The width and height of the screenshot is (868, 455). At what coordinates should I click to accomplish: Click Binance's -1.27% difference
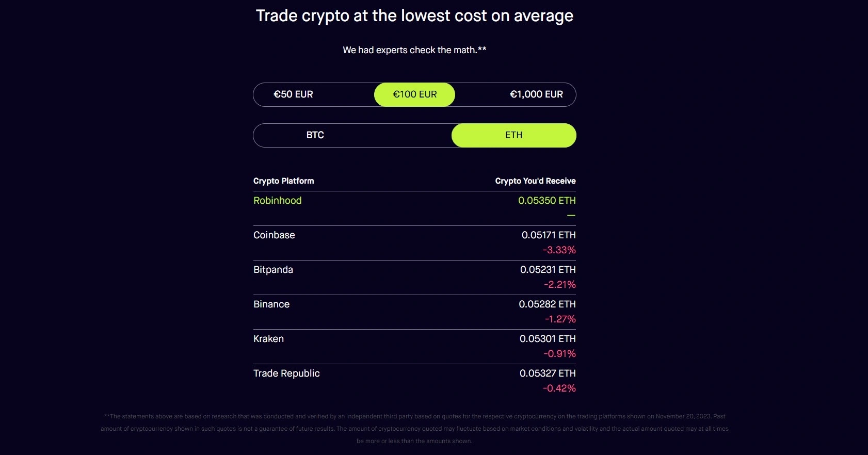point(560,319)
